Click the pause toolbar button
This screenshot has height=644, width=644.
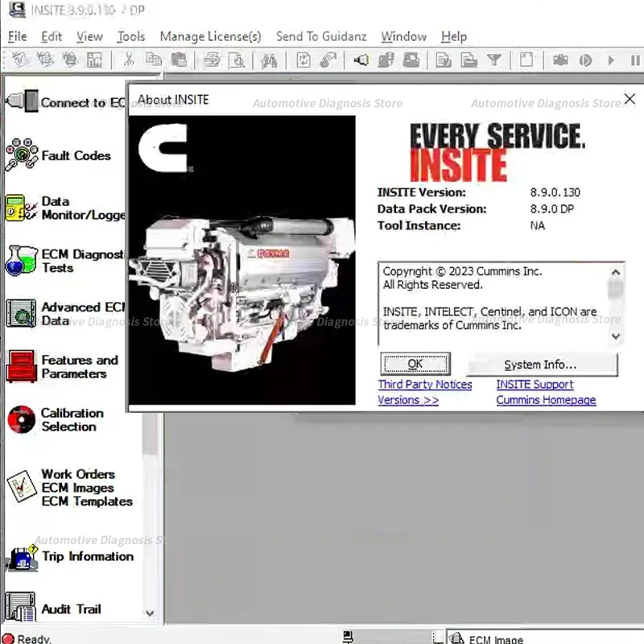635,60
